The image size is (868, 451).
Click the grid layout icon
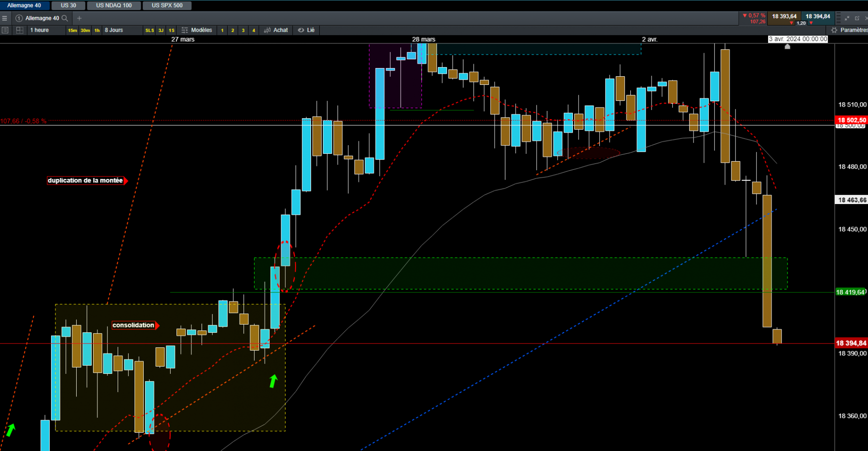[20, 30]
